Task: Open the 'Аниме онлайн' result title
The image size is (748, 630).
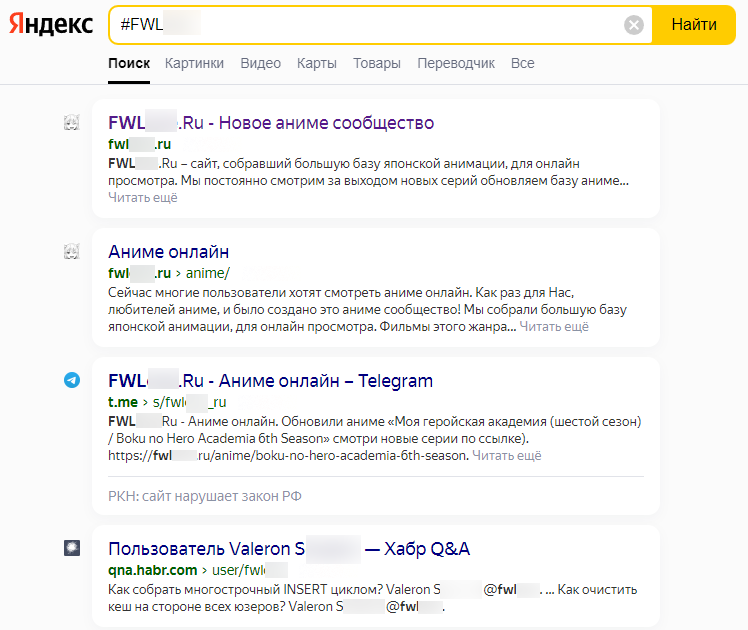Action: 168,251
